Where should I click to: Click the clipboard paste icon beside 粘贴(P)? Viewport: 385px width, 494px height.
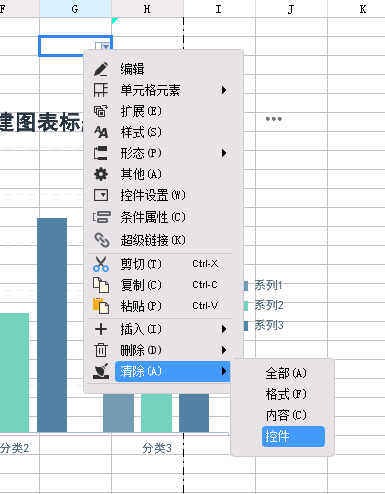101,306
